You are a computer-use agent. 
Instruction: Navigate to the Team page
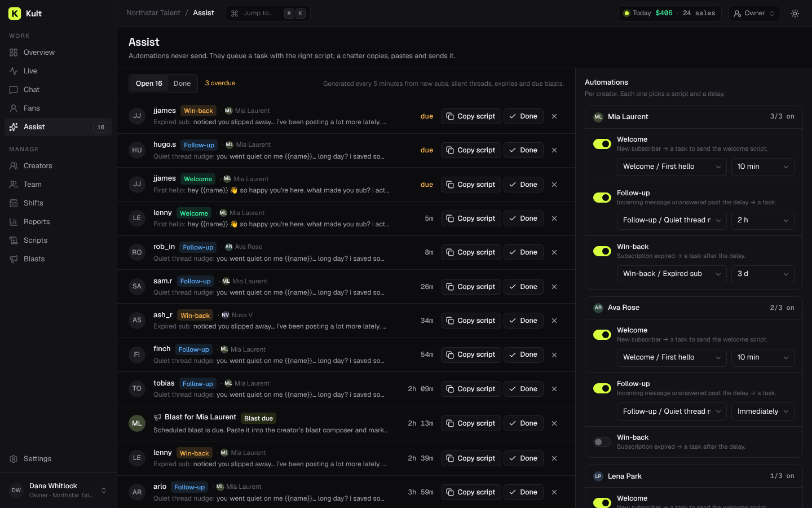point(58,185)
